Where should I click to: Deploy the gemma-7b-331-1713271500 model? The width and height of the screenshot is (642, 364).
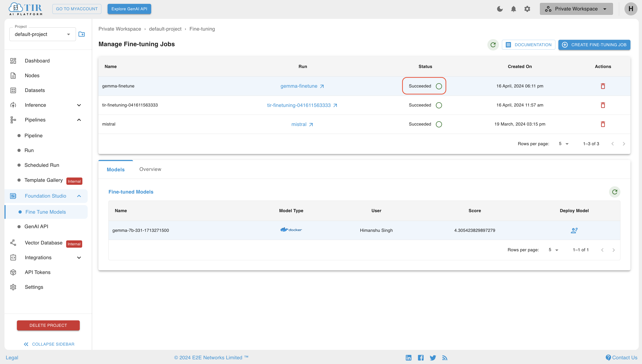tap(574, 230)
